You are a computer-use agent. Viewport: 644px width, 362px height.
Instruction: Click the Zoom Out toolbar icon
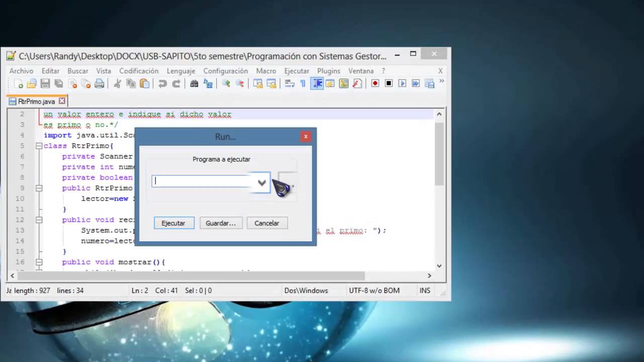click(239, 83)
